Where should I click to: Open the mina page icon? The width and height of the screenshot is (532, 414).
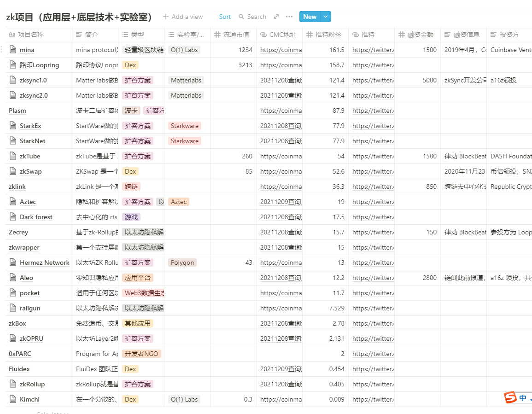point(13,50)
